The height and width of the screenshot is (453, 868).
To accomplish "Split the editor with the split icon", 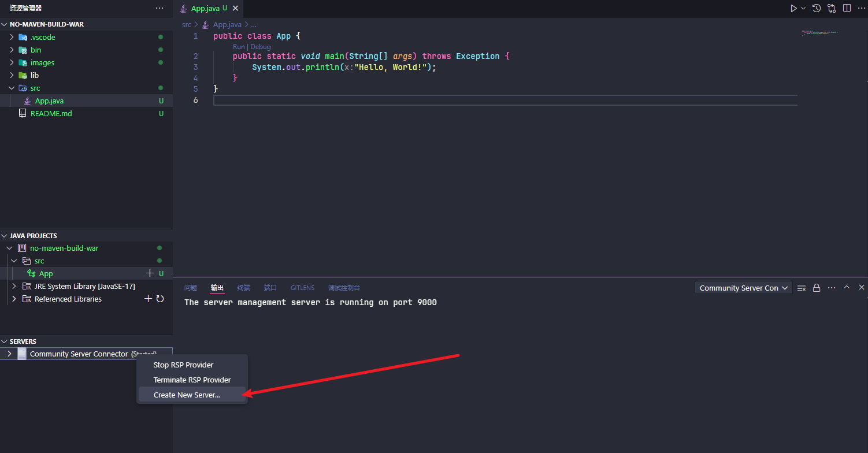I will 847,8.
